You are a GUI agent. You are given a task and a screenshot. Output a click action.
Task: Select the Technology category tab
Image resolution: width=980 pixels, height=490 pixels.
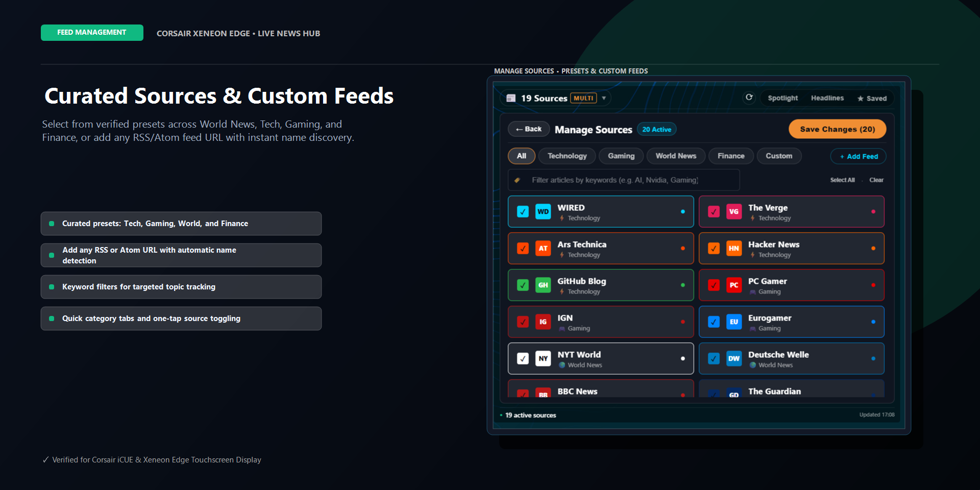567,156
